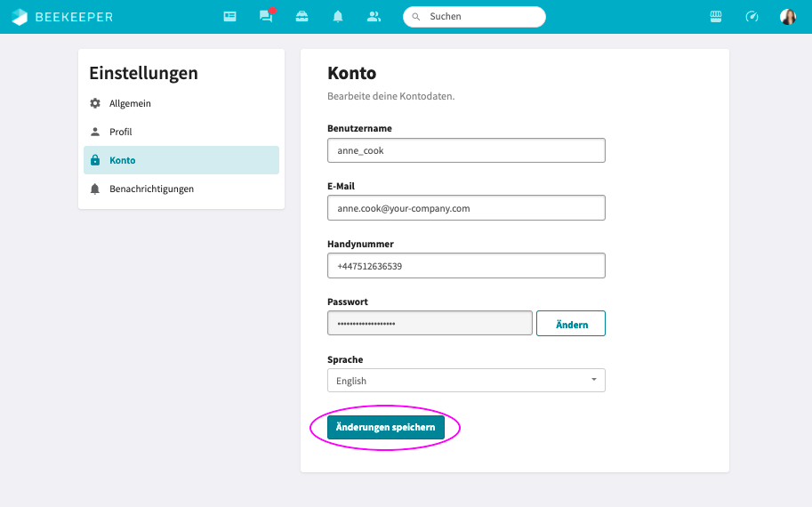Select Allgemein in settings sidebar
812x507 pixels.
[130, 103]
